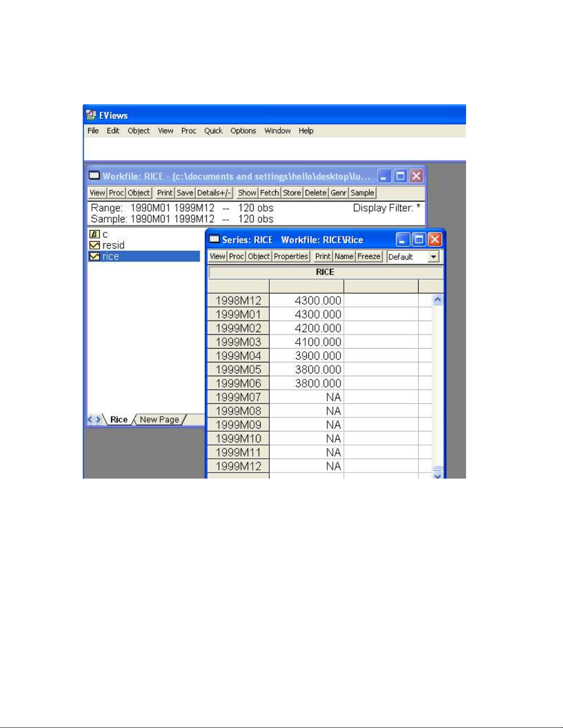563x728 pixels.
Task: Maximize the Workfile RICE window
Action: click(400, 176)
